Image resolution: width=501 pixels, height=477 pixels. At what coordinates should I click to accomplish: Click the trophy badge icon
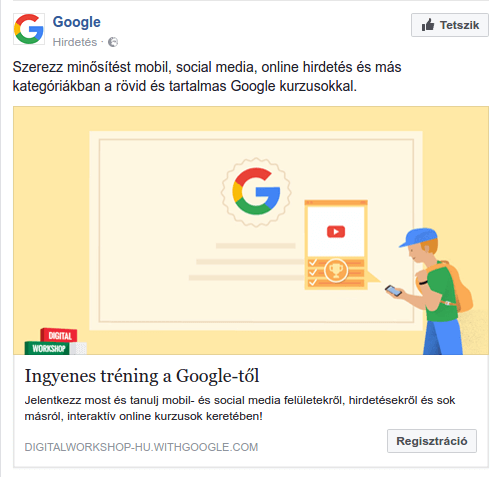336,270
